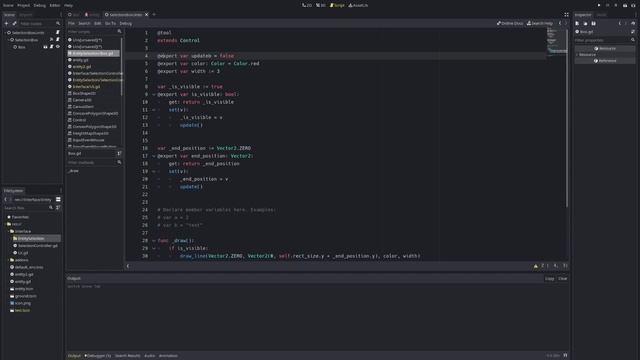Clear the output log
Screen dimensions: 640x360
(x=563, y=279)
